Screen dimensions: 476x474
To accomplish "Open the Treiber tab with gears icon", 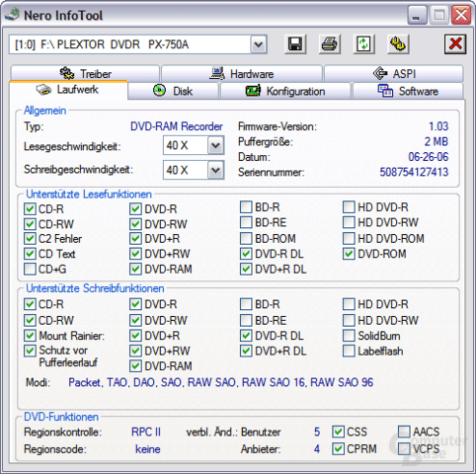I will point(85,73).
